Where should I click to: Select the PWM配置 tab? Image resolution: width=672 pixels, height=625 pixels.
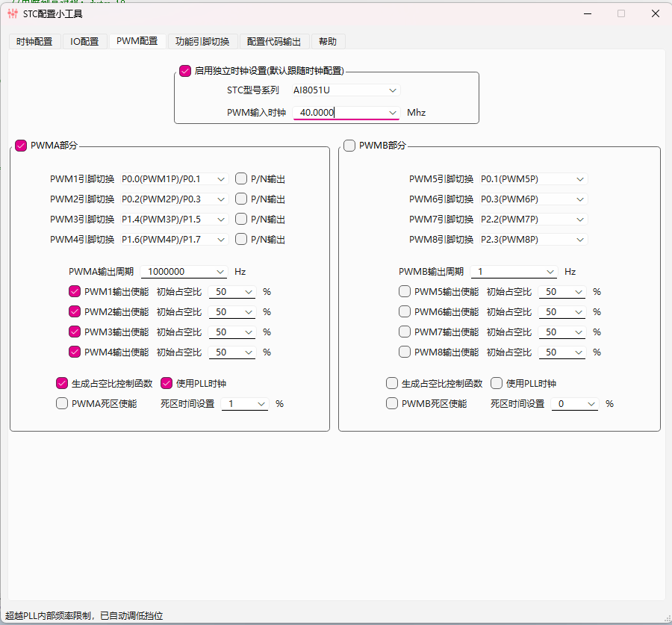137,41
